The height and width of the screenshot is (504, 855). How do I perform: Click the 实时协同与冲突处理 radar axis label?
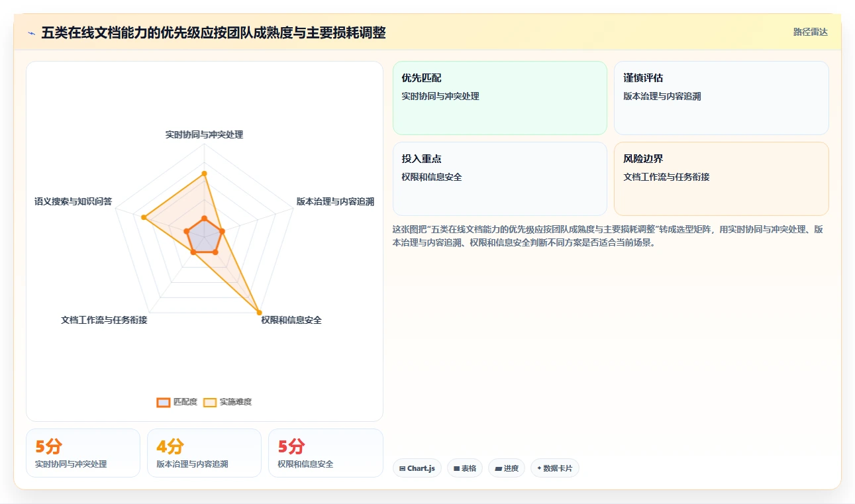click(204, 134)
